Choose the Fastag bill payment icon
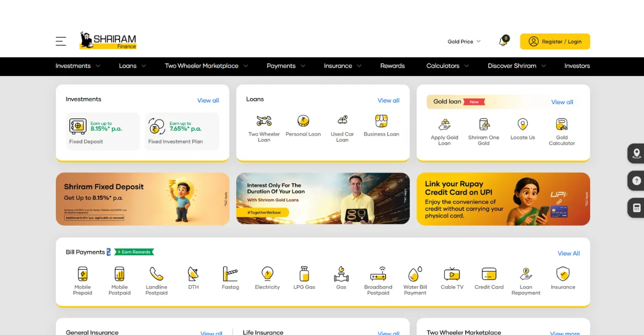Viewport: 644px width, 335px height. [230, 274]
